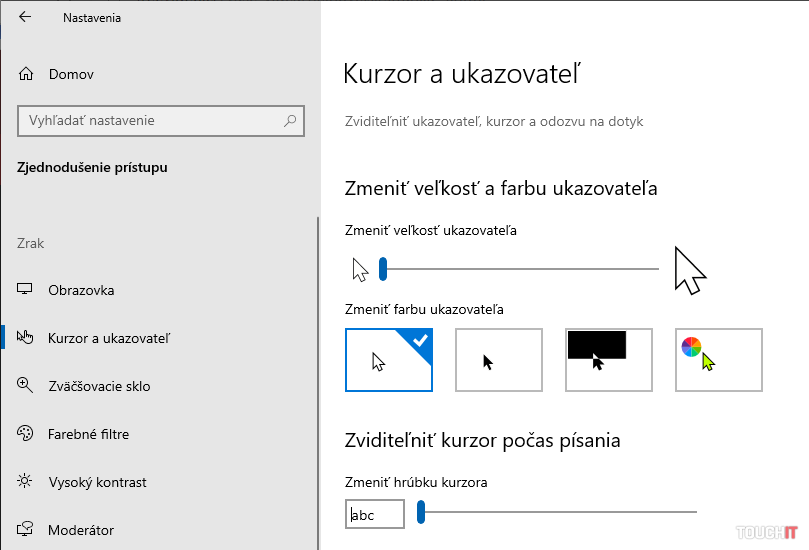The height and width of the screenshot is (550, 809).
Task: Click the Domov home icon
Action: pyautogui.click(x=26, y=74)
